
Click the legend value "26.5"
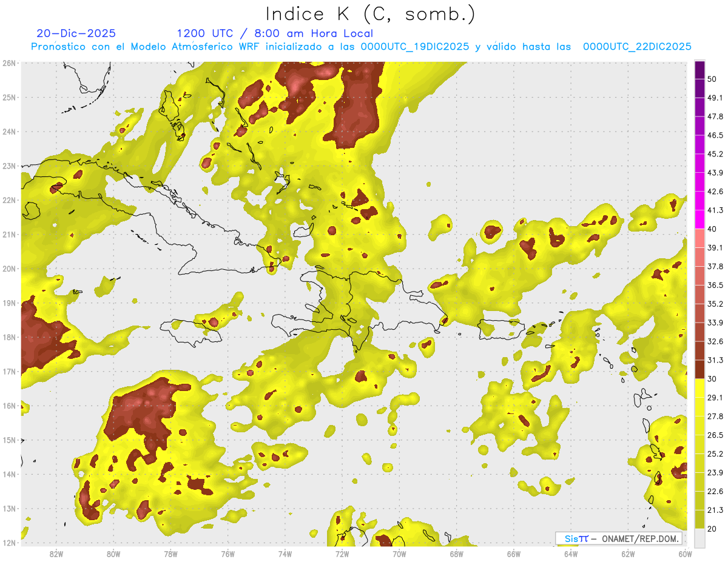(x=715, y=435)
